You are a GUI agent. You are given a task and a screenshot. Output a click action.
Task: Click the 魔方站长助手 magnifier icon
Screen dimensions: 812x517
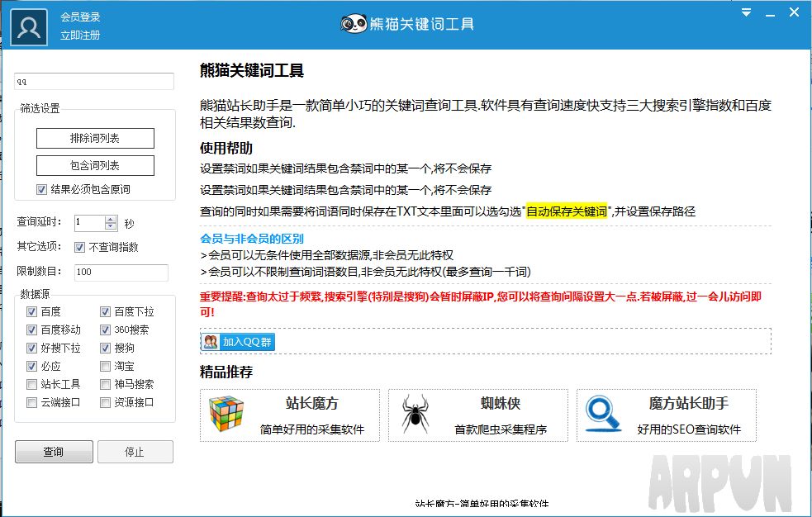click(602, 415)
